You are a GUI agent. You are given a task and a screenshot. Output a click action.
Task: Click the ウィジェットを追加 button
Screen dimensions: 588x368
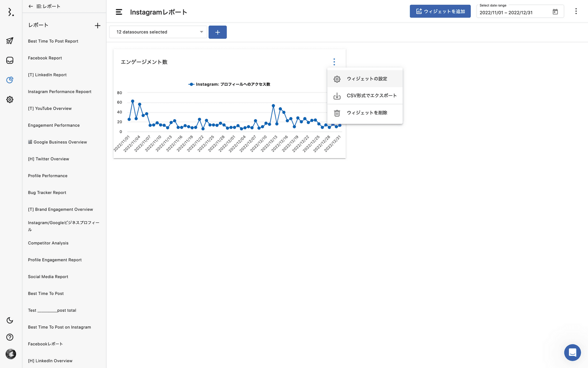tap(440, 11)
